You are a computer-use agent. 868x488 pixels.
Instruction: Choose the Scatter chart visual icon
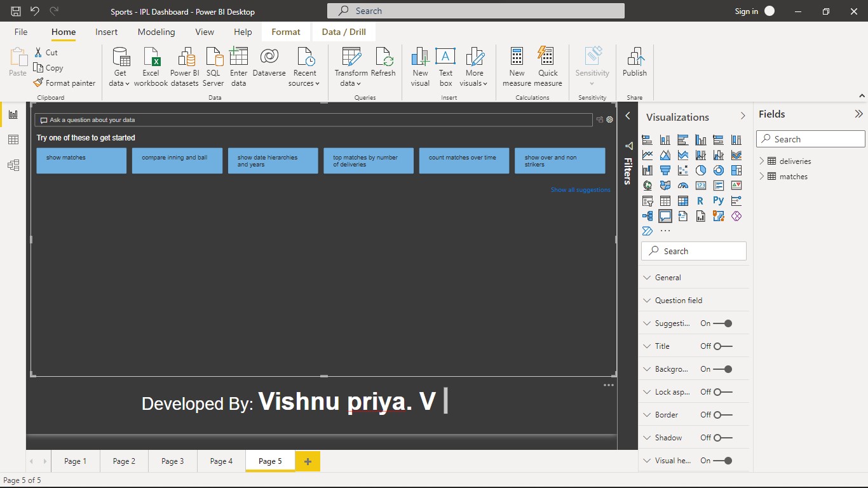point(683,170)
